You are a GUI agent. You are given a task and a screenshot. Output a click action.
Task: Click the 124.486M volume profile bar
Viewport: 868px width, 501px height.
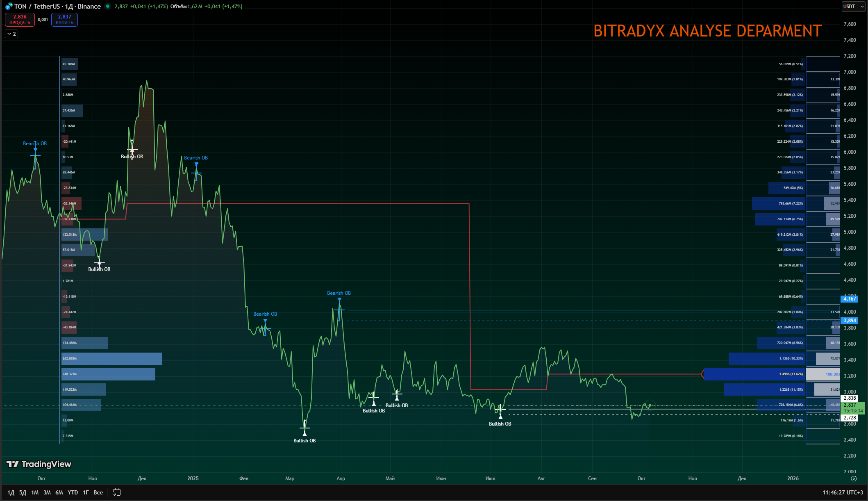point(84,343)
